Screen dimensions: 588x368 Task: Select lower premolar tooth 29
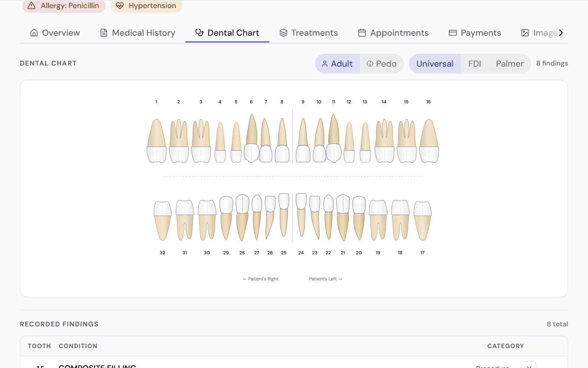(226, 218)
